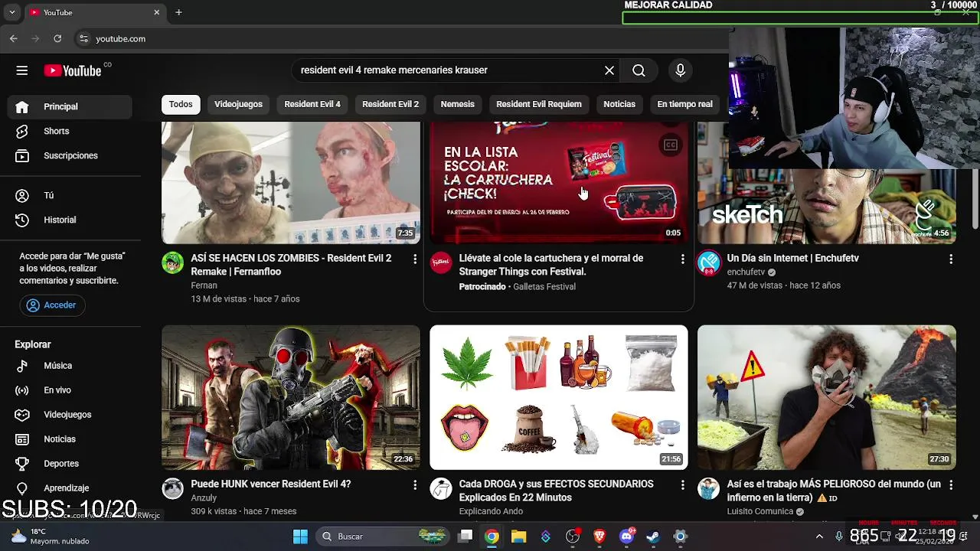Select the Resident Evil 4 chip
This screenshot has height=551, width=980.
coord(312,104)
